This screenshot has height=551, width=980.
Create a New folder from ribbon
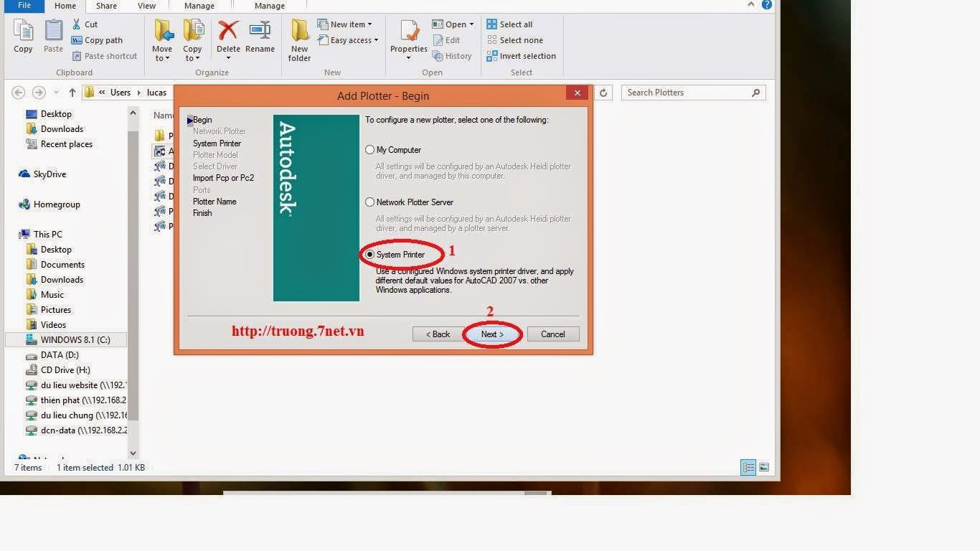pos(299,40)
